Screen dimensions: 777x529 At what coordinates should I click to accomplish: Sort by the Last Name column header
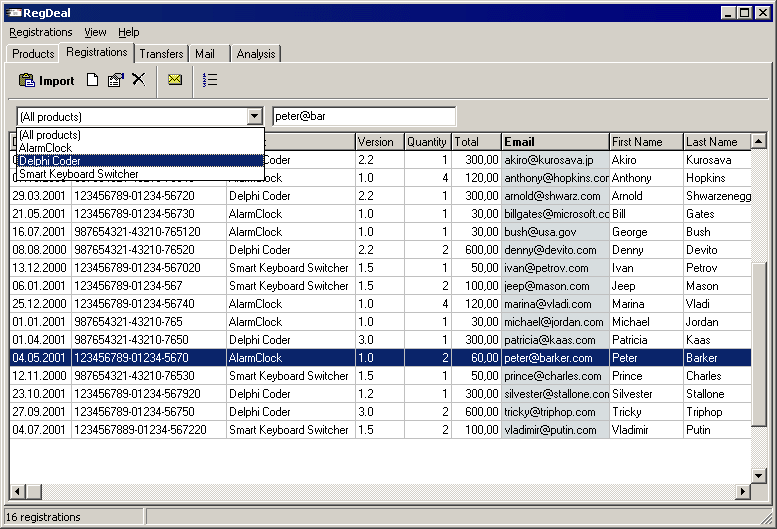coord(717,142)
